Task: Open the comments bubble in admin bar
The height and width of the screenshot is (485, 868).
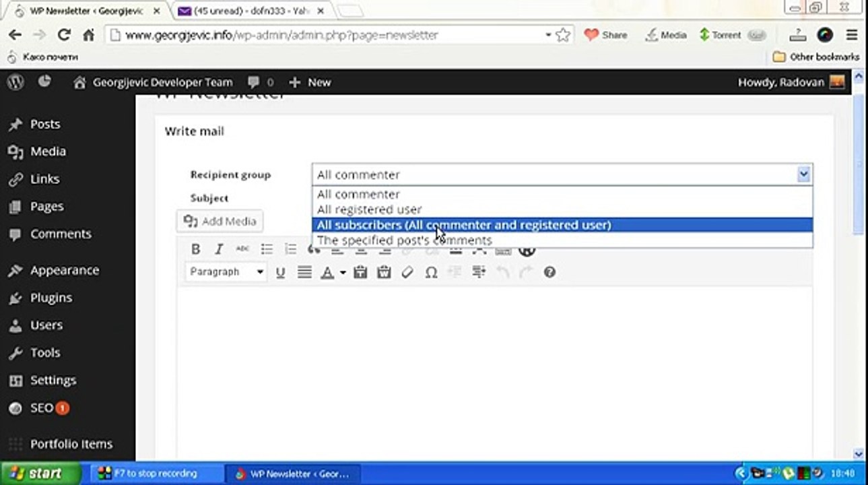Action: (261, 82)
